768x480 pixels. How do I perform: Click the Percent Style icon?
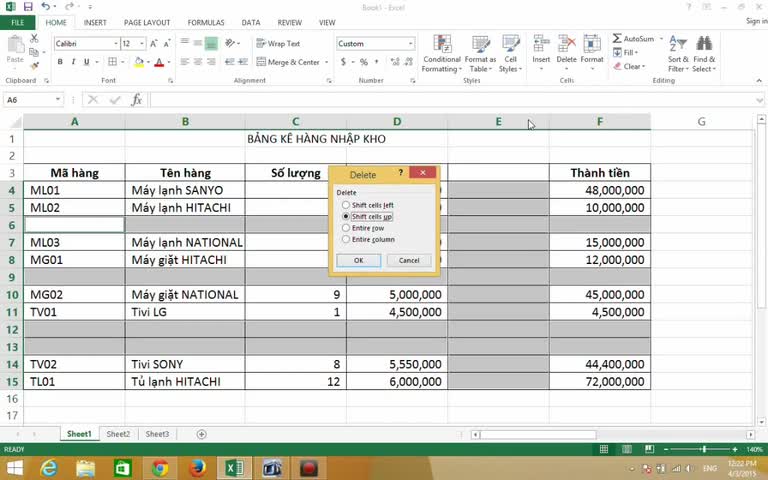click(363, 62)
